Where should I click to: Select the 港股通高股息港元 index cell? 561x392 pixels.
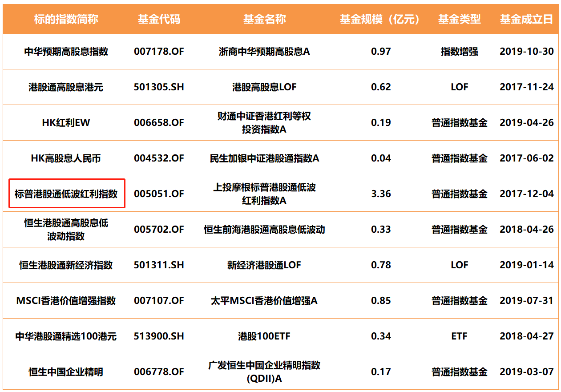(66, 87)
